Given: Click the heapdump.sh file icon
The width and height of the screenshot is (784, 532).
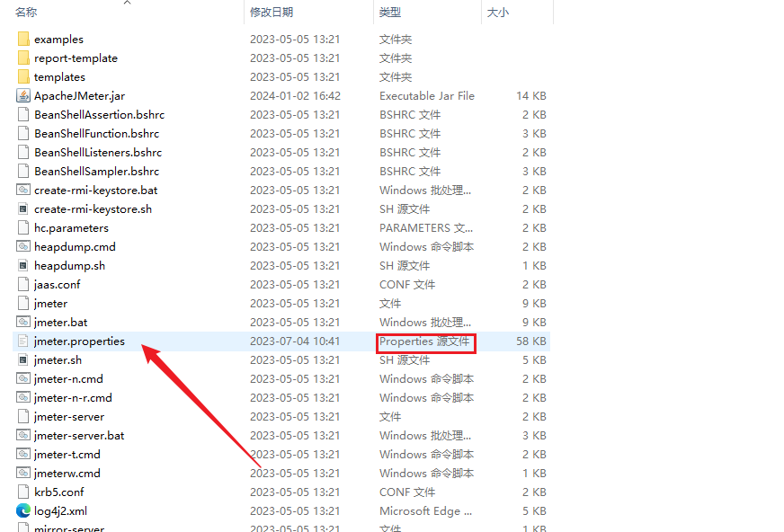Looking at the screenshot, I should click(23, 265).
